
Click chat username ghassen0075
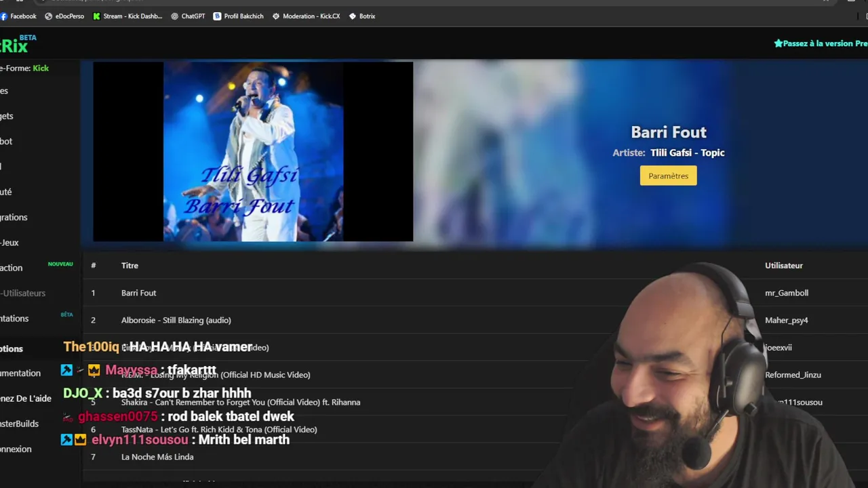[118, 416]
